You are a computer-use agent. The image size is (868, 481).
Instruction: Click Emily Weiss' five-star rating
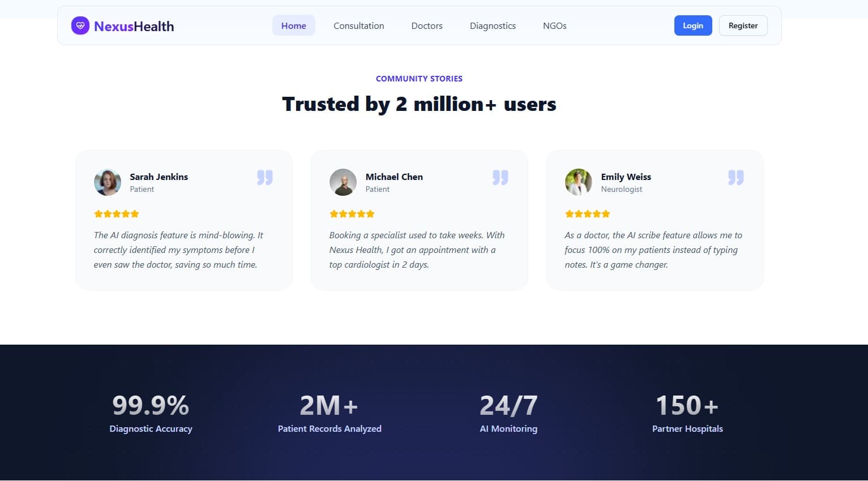587,214
